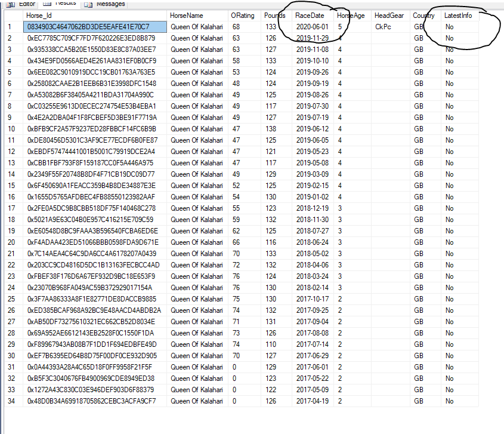Click Horse_Id 0x0A44393A28A4C65D18F0FF9958F21F5F
Screen dimensions: 504x434
click(x=95, y=367)
